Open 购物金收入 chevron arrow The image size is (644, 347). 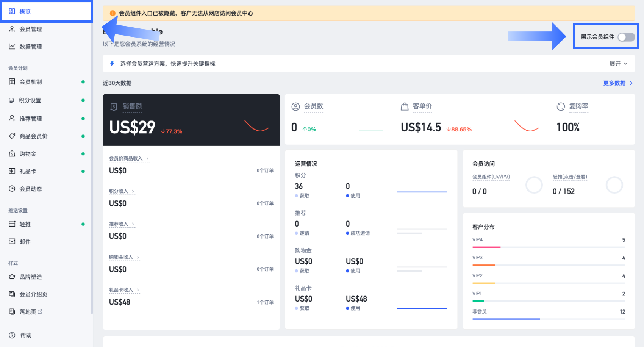(138, 257)
